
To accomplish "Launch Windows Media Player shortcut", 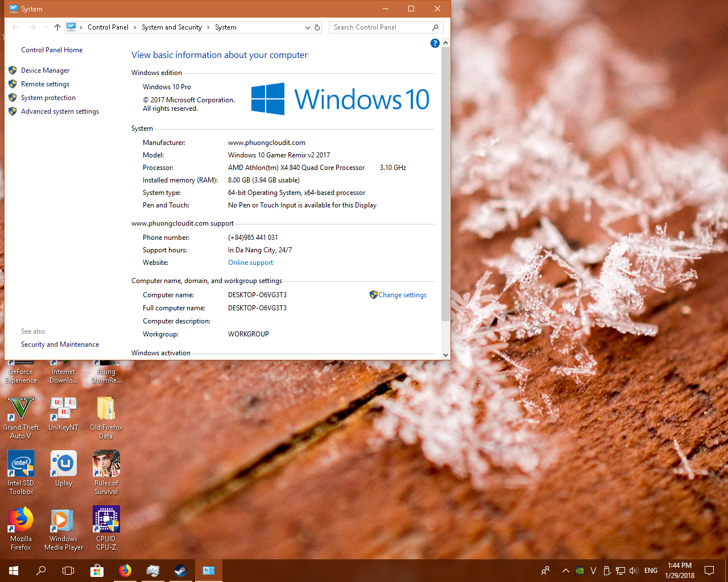I will [64, 529].
